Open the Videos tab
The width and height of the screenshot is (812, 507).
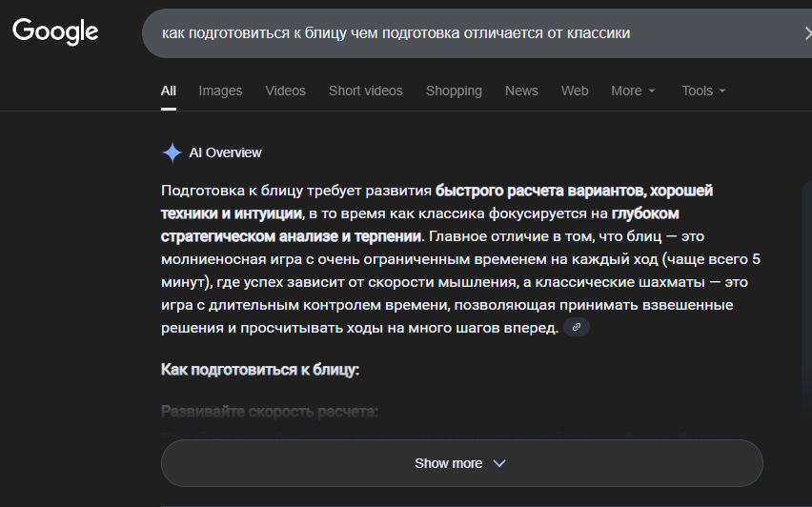[285, 91]
